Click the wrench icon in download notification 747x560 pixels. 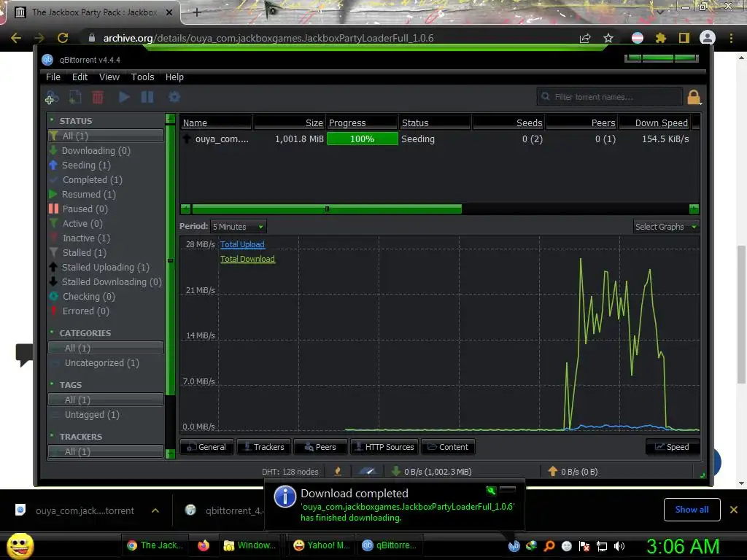pos(491,491)
